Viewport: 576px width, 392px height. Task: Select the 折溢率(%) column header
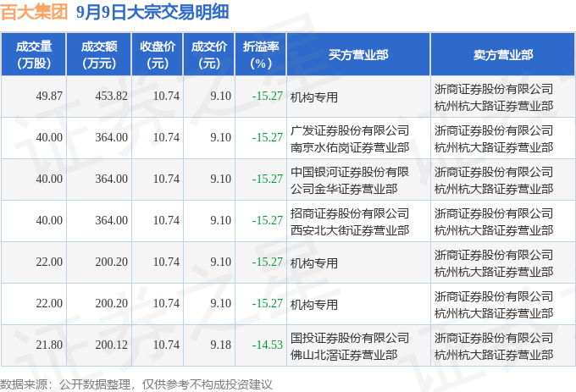click(260, 55)
